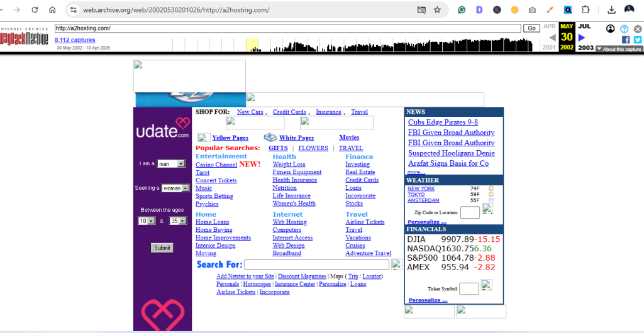Select the 2003 year in Wayback toolbar
The height and width of the screenshot is (333, 644).
point(586,48)
